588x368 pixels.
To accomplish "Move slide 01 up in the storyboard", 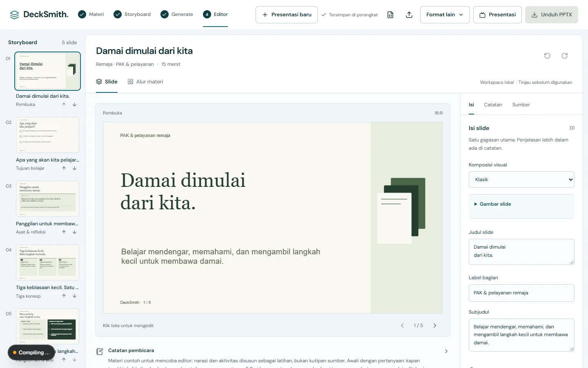I will tap(64, 105).
